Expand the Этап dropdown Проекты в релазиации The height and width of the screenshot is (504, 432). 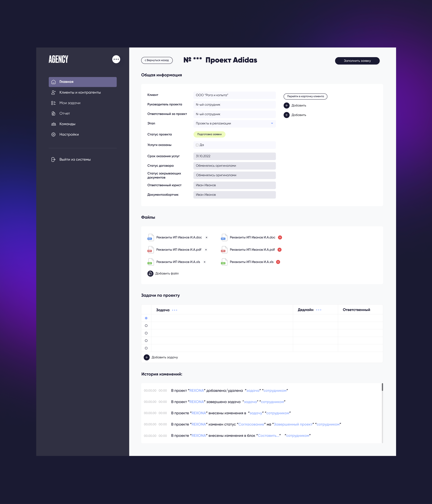(x=272, y=123)
